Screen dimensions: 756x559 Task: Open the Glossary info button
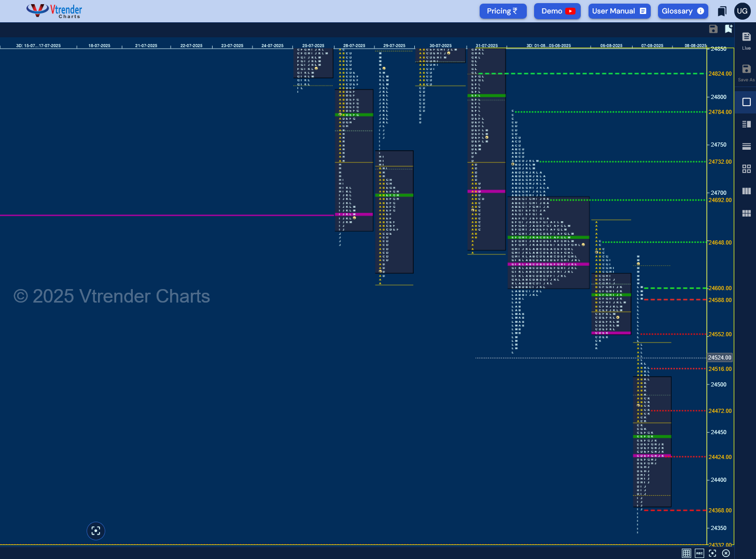pyautogui.click(x=683, y=11)
